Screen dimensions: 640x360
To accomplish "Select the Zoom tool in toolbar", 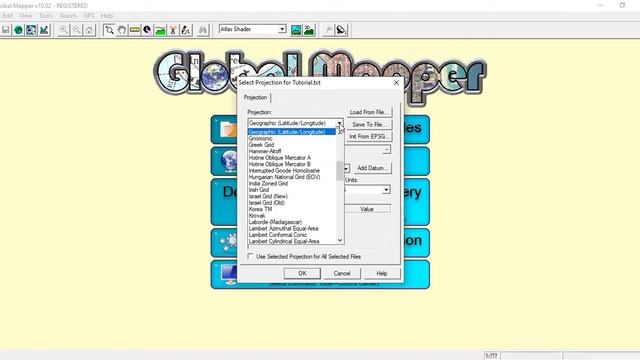I will 109,30.
